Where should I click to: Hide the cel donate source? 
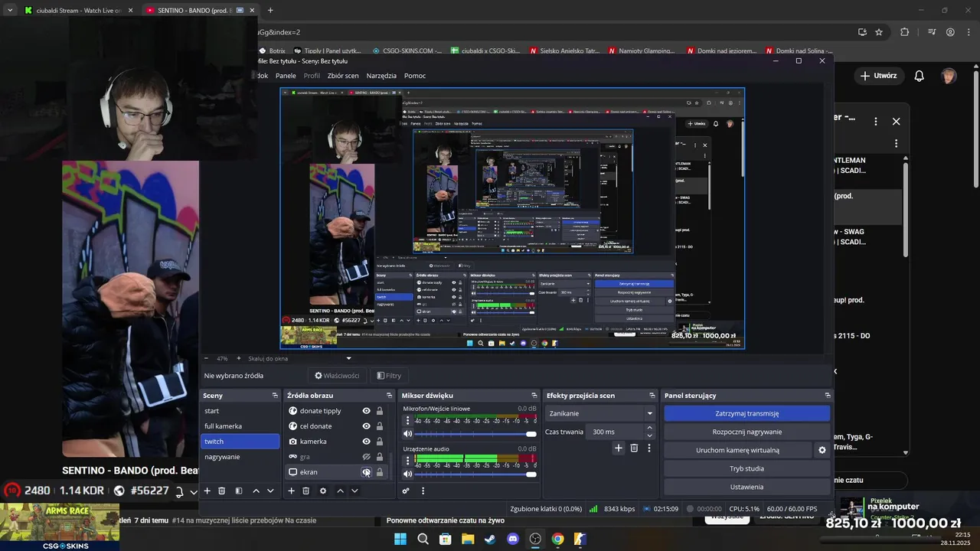(366, 426)
